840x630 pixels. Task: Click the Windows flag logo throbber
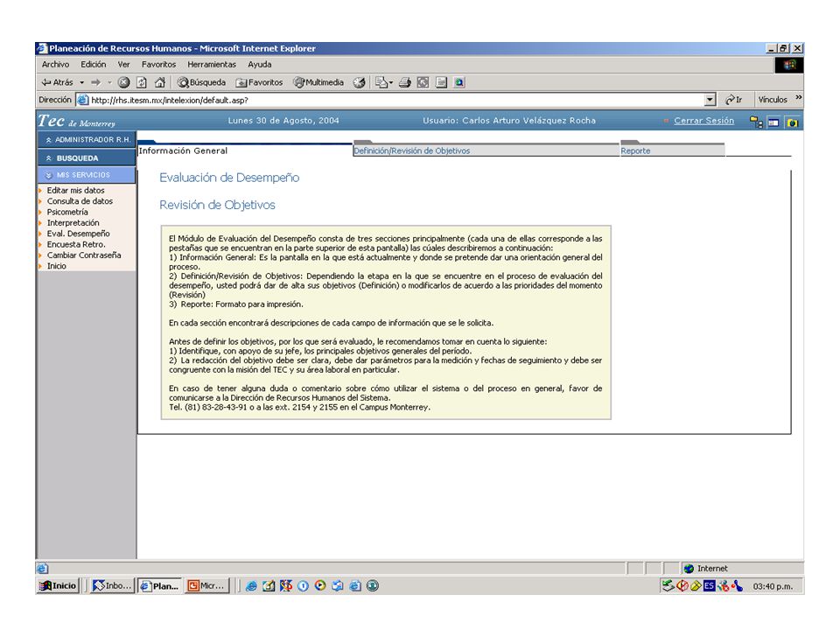tap(789, 65)
